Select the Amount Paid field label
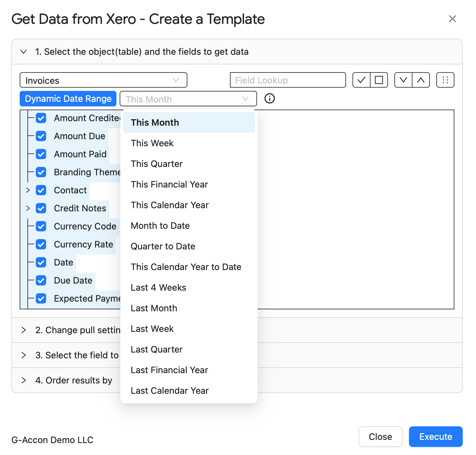 pos(80,154)
